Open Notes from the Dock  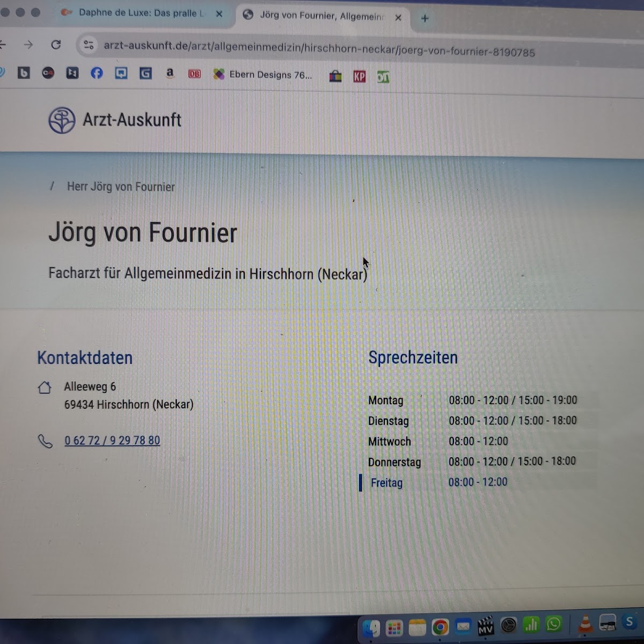click(x=417, y=627)
